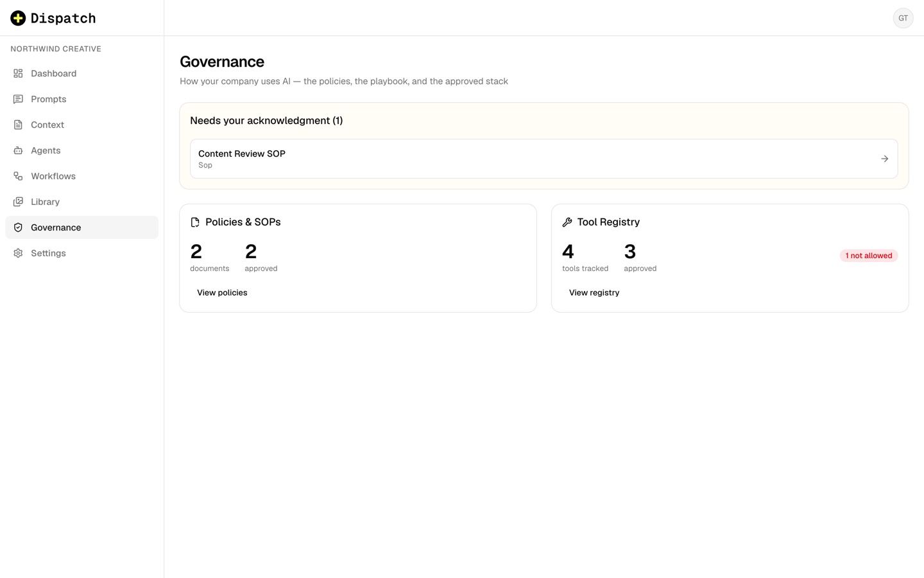Viewport: 924px width, 578px height.
Task: Click the Context document icon
Action: click(18, 125)
